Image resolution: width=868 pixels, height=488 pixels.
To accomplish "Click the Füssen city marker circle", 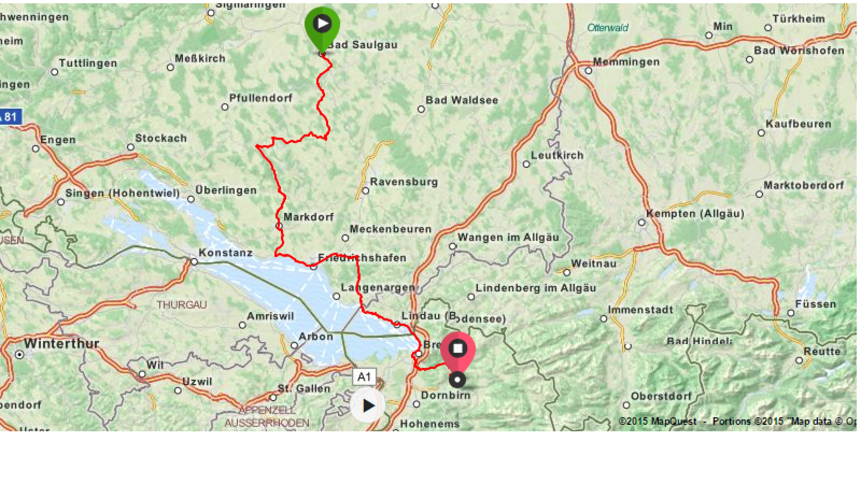I will click(x=791, y=313).
